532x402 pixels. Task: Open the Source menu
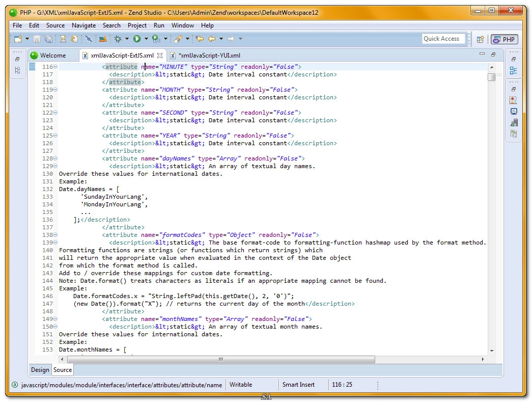click(55, 25)
